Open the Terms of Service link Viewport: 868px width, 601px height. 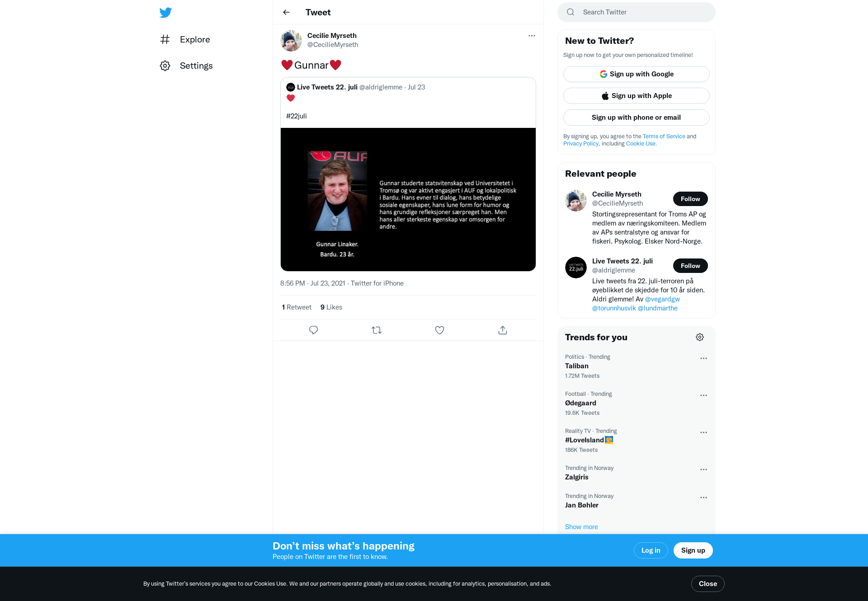point(664,136)
